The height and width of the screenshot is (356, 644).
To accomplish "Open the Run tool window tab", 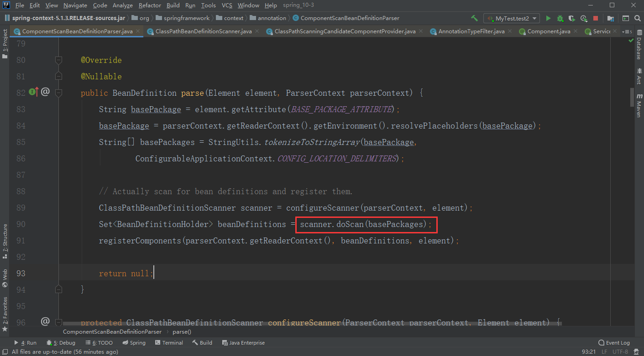I will [25, 343].
